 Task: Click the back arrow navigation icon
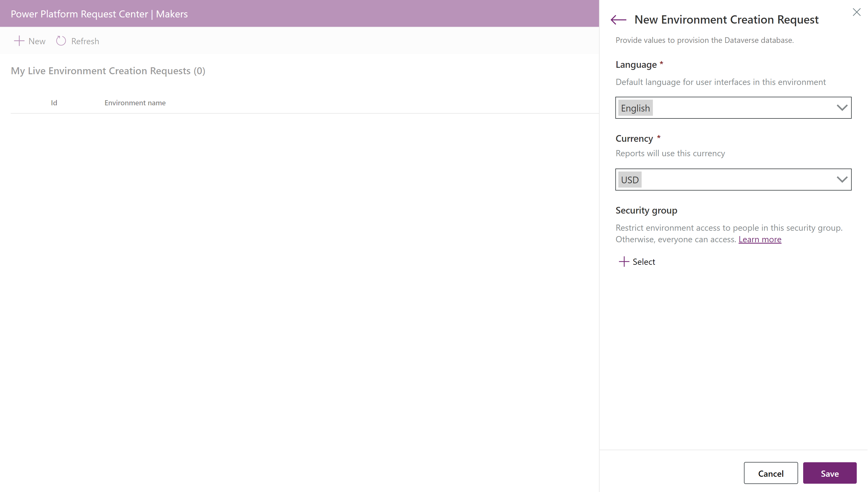[619, 19]
